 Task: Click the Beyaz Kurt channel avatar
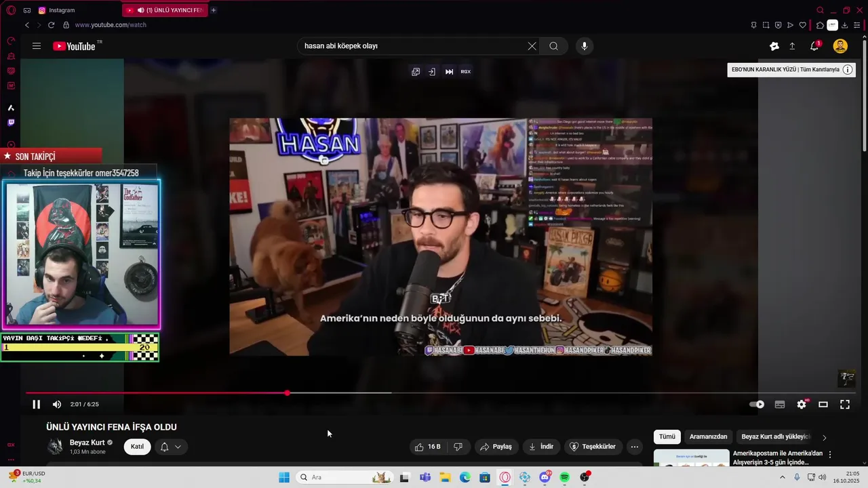(x=55, y=447)
